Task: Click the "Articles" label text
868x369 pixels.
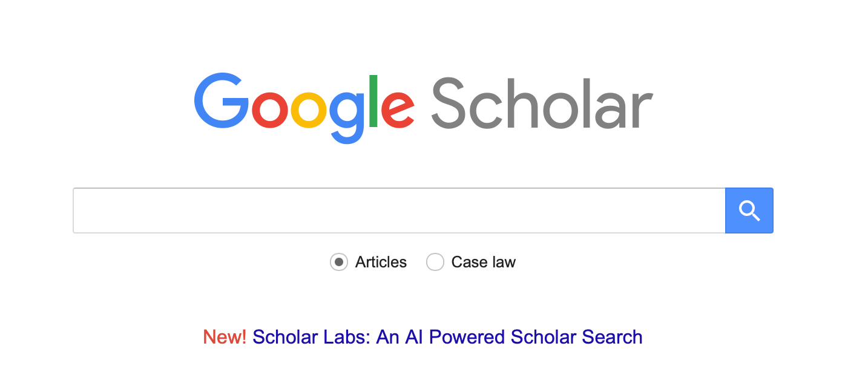Action: (381, 262)
